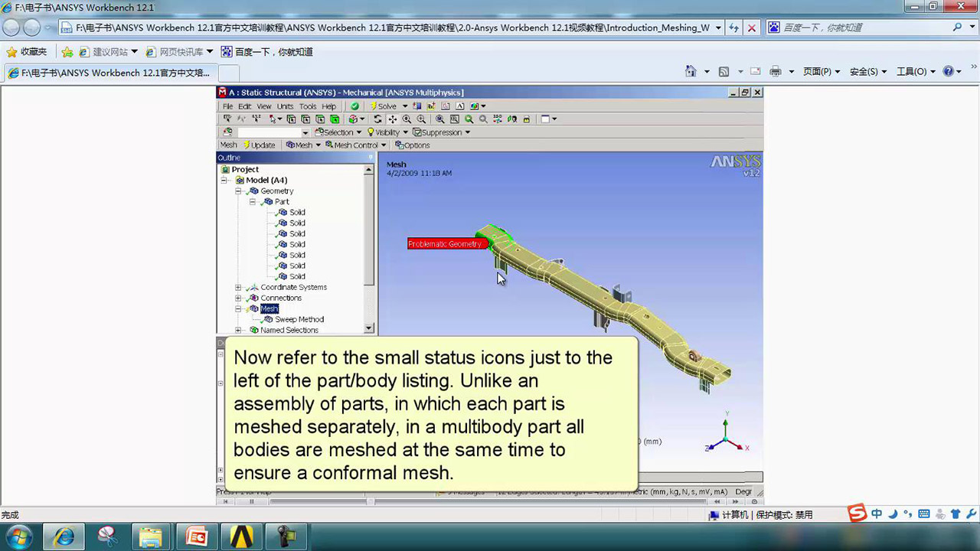This screenshot has height=551, width=980.
Task: Click the ISO triad axes in viewport
Action: point(726,436)
